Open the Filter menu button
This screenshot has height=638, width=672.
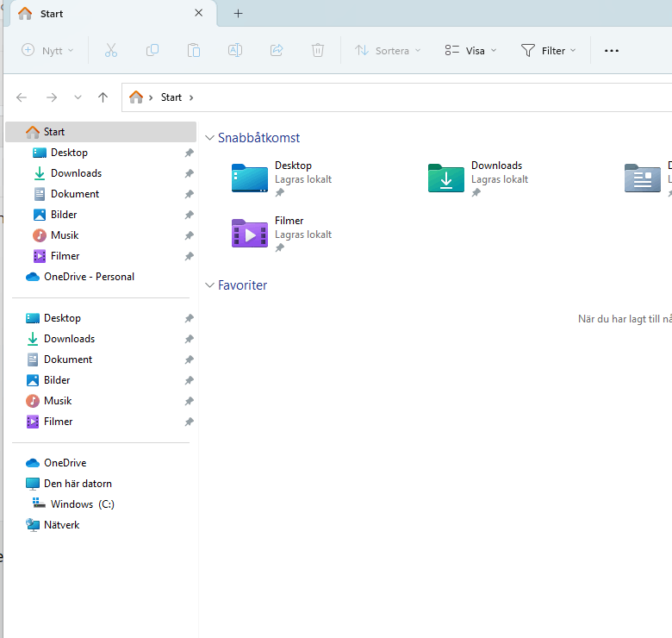pyautogui.click(x=548, y=51)
